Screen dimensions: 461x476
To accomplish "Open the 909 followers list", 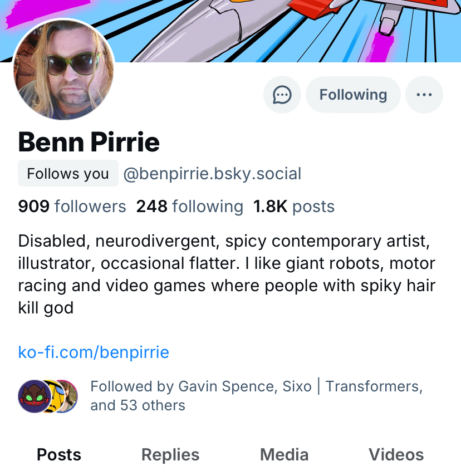I will coord(72,207).
